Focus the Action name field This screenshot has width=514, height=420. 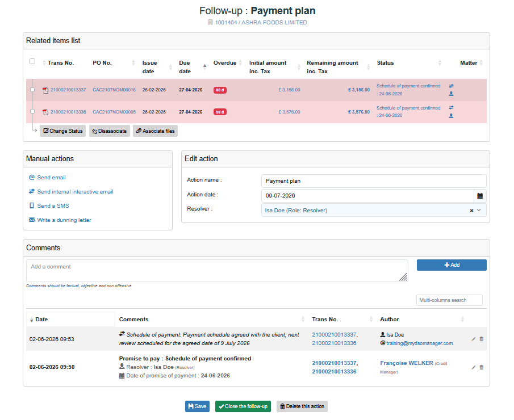coord(374,181)
